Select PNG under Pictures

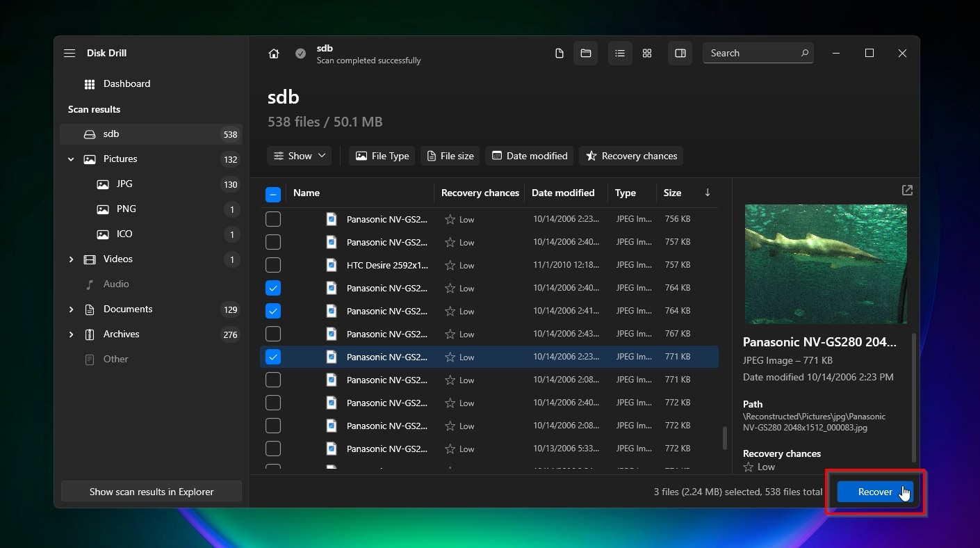(x=151, y=209)
